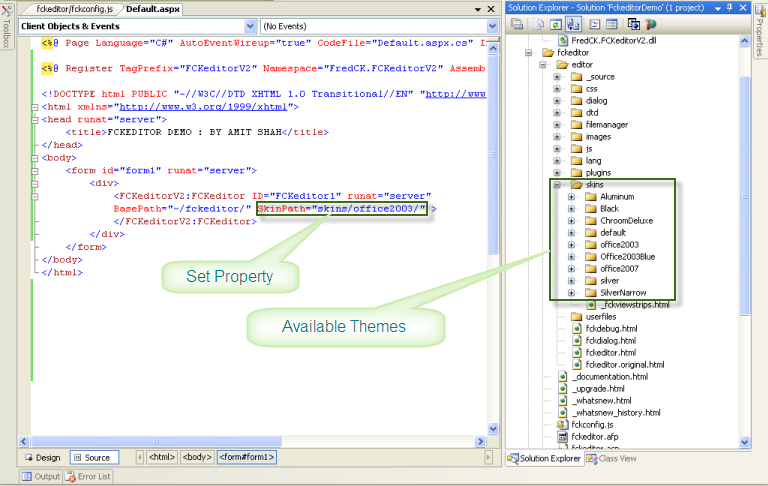Collapse the body element outline in code
Viewport: 768px width, 486px height.
click(35, 158)
